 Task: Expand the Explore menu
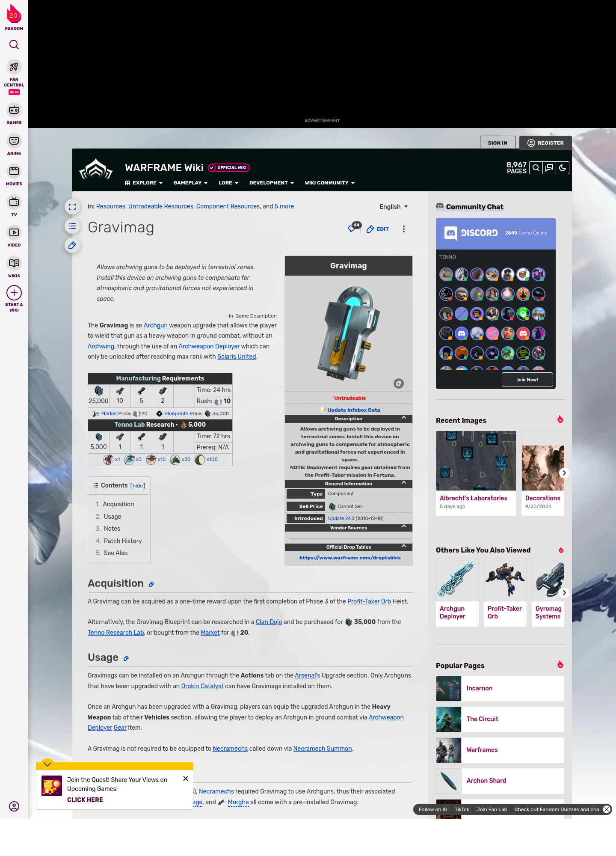coord(144,183)
